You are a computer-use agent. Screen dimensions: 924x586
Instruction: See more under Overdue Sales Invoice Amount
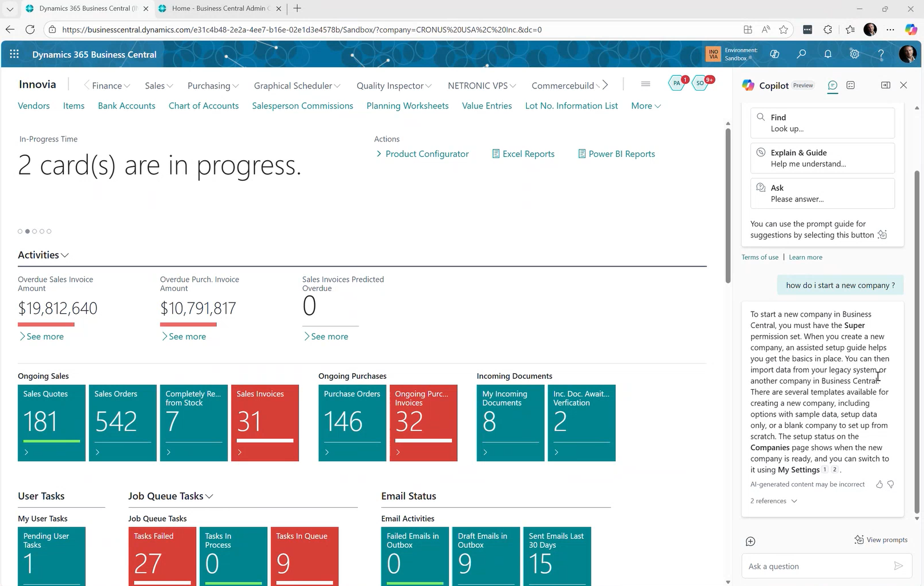pyautogui.click(x=42, y=337)
